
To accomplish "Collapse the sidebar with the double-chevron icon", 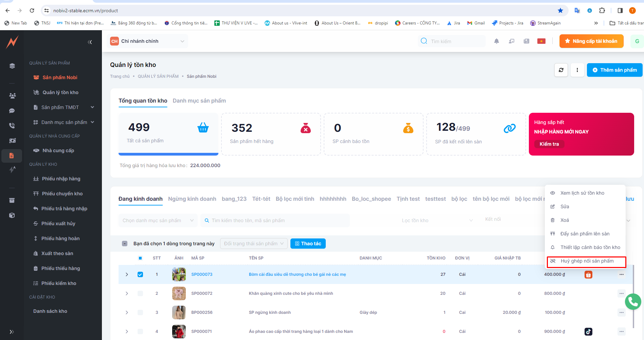I will coord(90,42).
